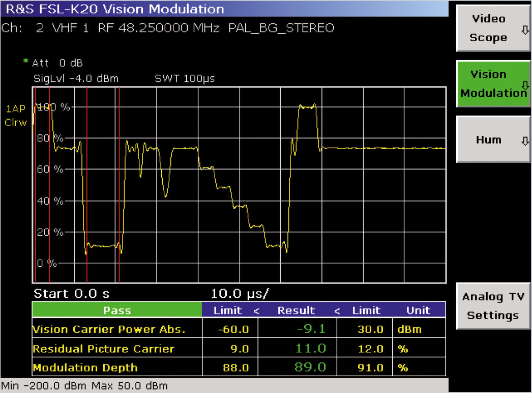The height and width of the screenshot is (393, 532).
Task: Click the green Pass status cell
Action: click(x=117, y=310)
